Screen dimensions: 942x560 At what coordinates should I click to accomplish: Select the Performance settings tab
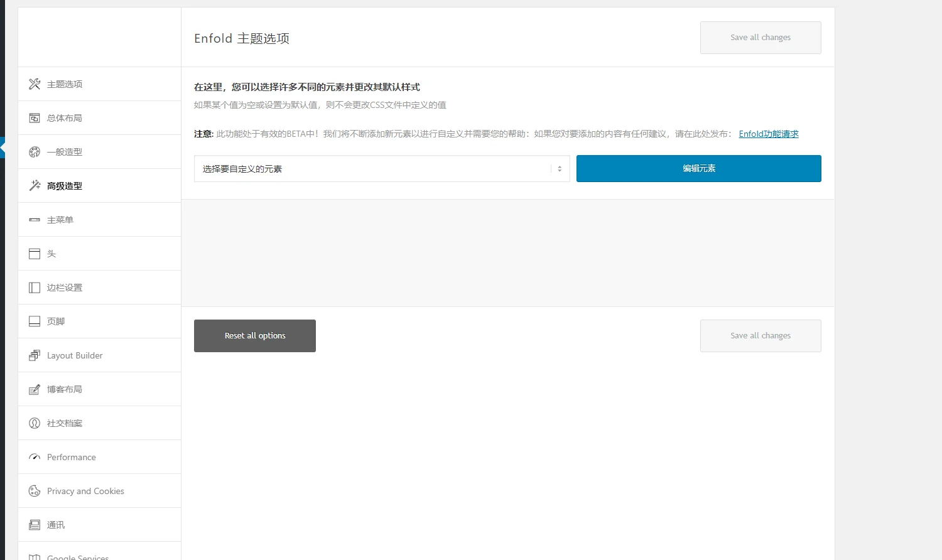(99, 457)
